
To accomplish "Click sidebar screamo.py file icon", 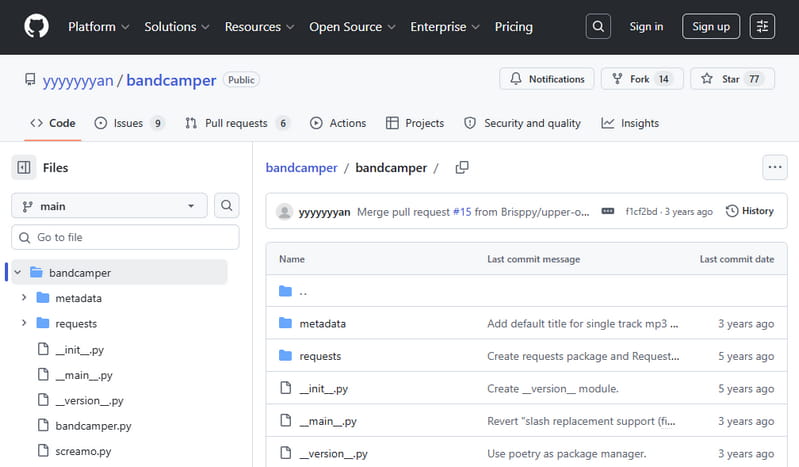I will pyautogui.click(x=43, y=450).
